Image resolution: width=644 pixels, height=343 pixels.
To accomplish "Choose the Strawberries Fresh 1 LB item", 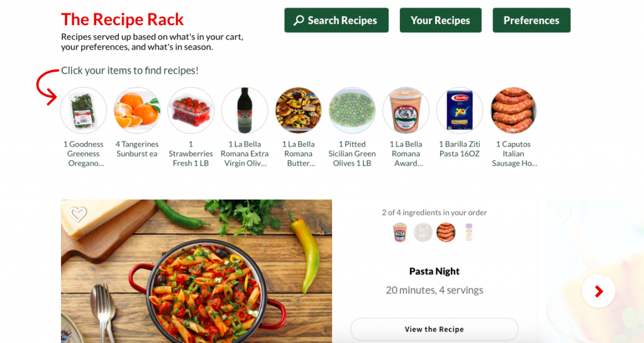I will [191, 110].
